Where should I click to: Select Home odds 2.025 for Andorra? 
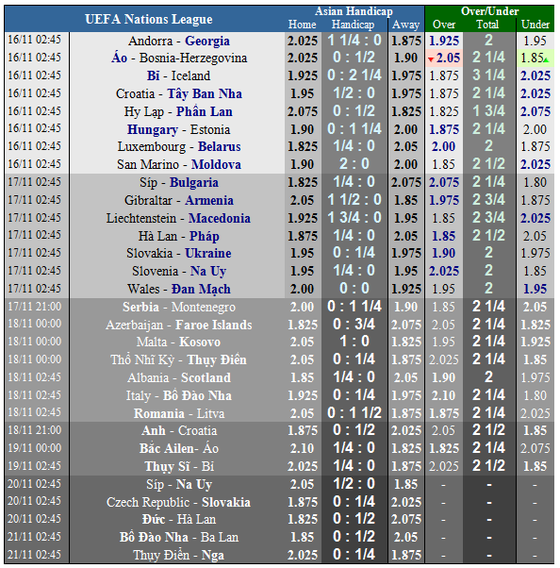tap(302, 41)
